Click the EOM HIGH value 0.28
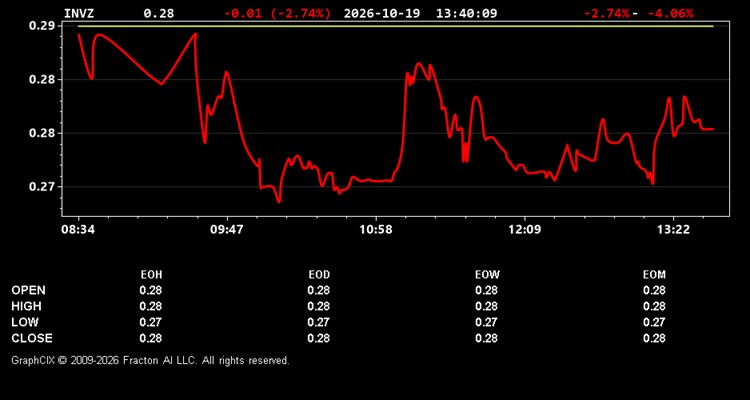This screenshot has height=400, width=750. click(654, 306)
